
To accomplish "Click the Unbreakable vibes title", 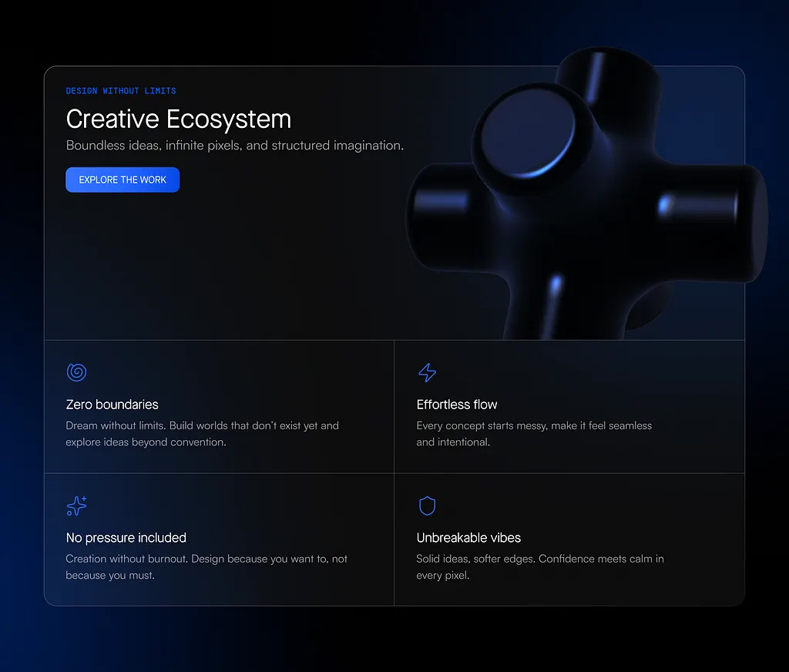I will click(468, 538).
